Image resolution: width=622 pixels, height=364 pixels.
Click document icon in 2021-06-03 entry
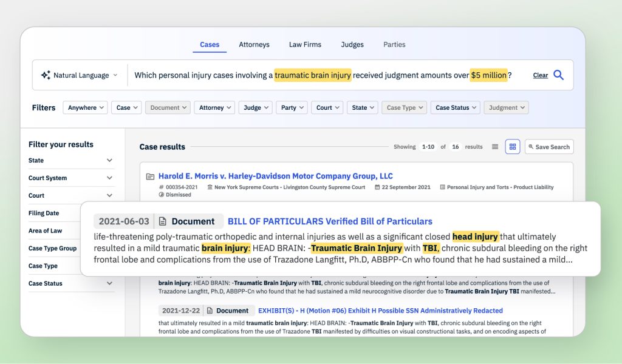click(163, 221)
